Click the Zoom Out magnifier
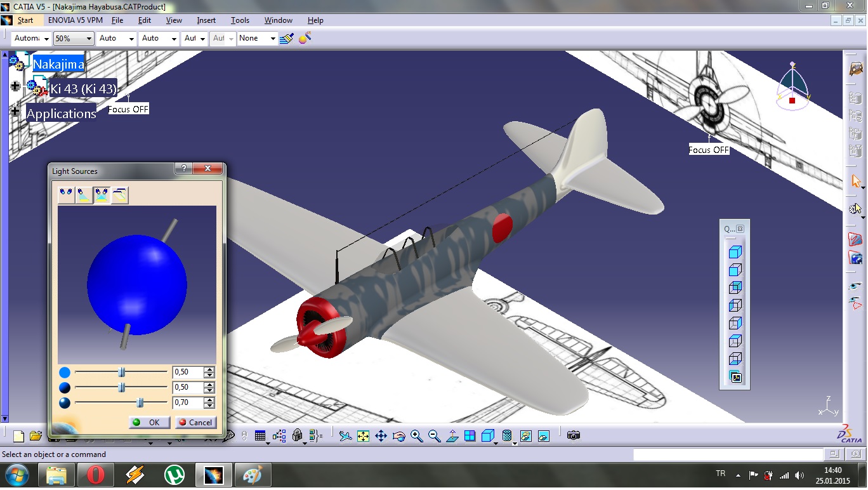Viewport: 868px width, 490px height. (x=434, y=436)
